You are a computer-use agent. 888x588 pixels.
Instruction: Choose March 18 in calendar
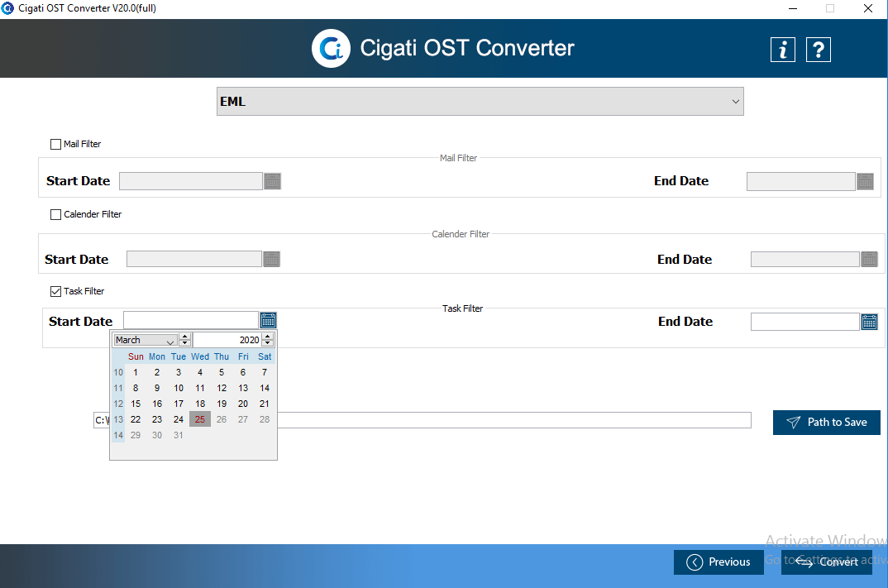[x=200, y=404]
